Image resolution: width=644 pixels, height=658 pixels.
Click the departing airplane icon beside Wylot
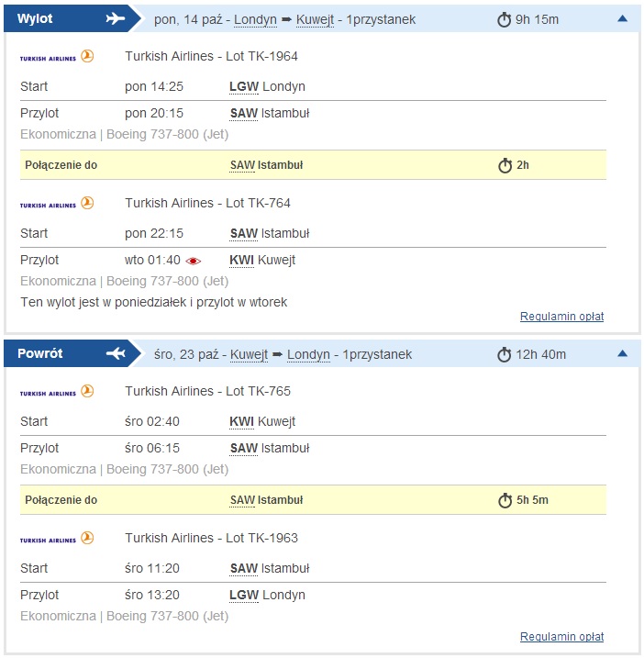pyautogui.click(x=116, y=18)
